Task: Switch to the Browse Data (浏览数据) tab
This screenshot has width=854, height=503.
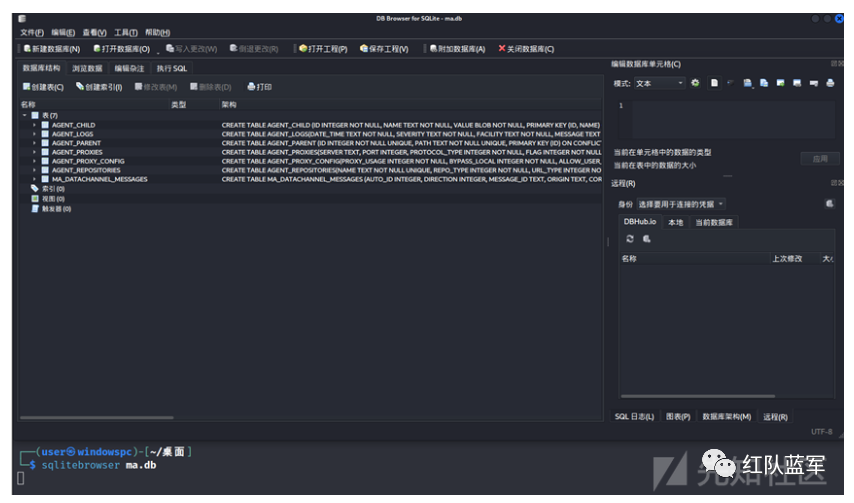Action: [x=87, y=69]
